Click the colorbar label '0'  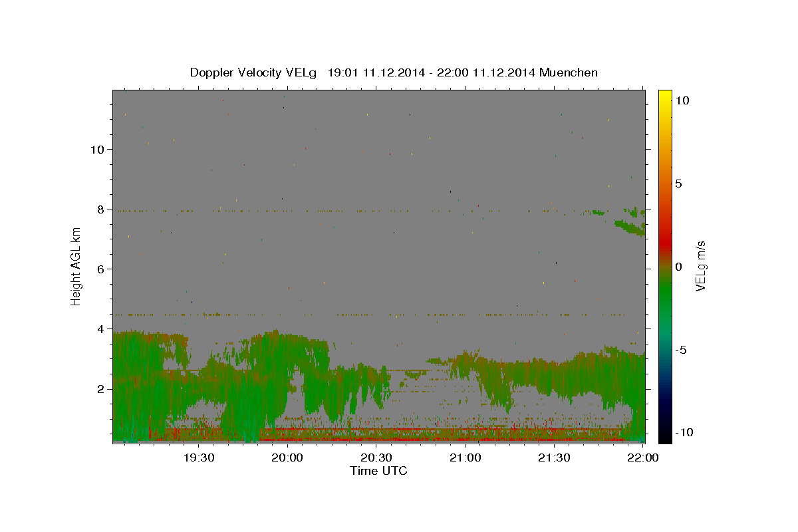pyautogui.click(x=678, y=267)
